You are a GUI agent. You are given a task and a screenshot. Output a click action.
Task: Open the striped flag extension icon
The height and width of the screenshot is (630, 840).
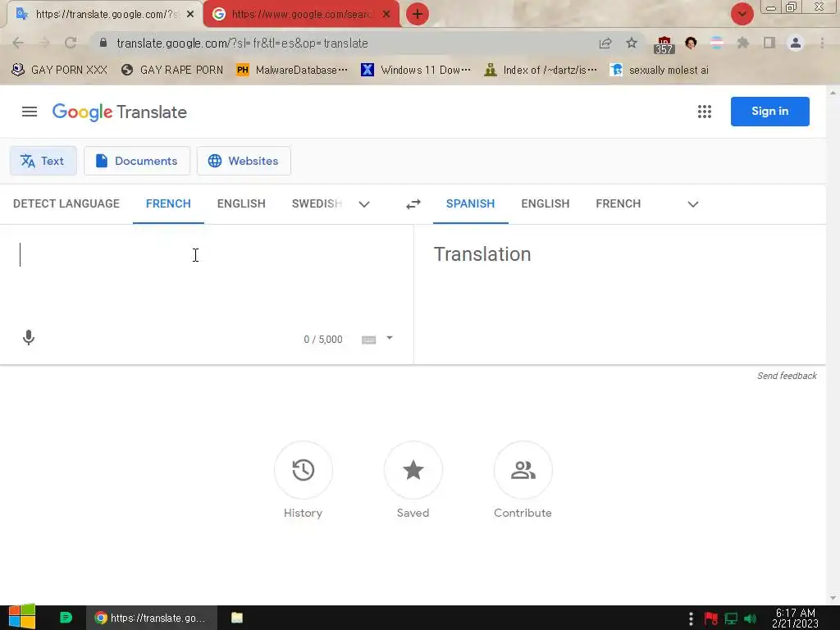coord(717,43)
